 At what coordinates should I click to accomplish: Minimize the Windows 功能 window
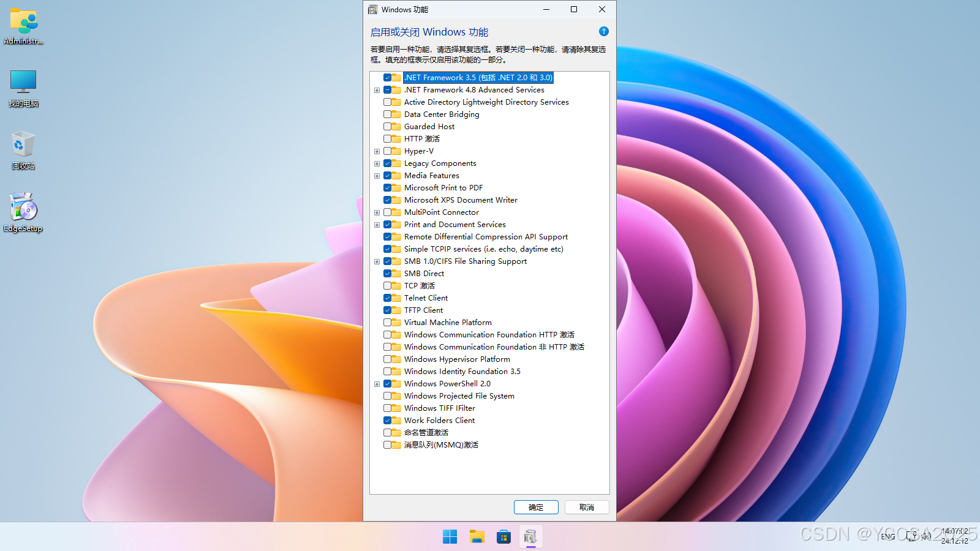pyautogui.click(x=546, y=9)
